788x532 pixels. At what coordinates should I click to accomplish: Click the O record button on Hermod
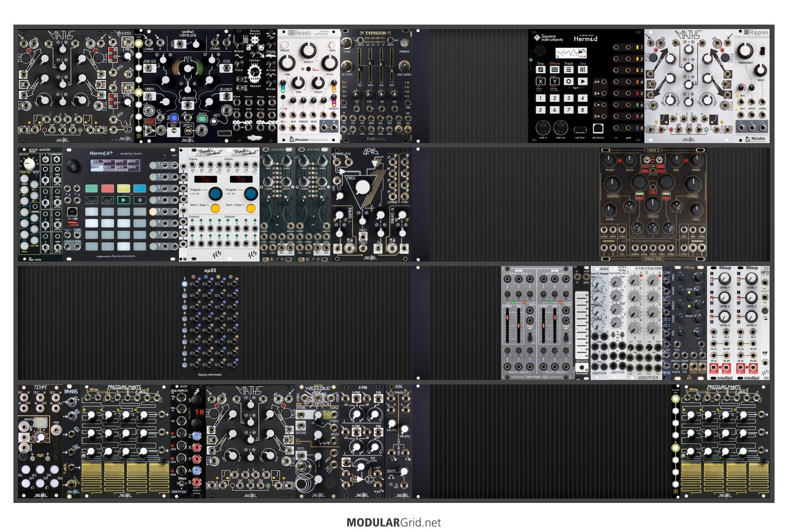click(568, 81)
